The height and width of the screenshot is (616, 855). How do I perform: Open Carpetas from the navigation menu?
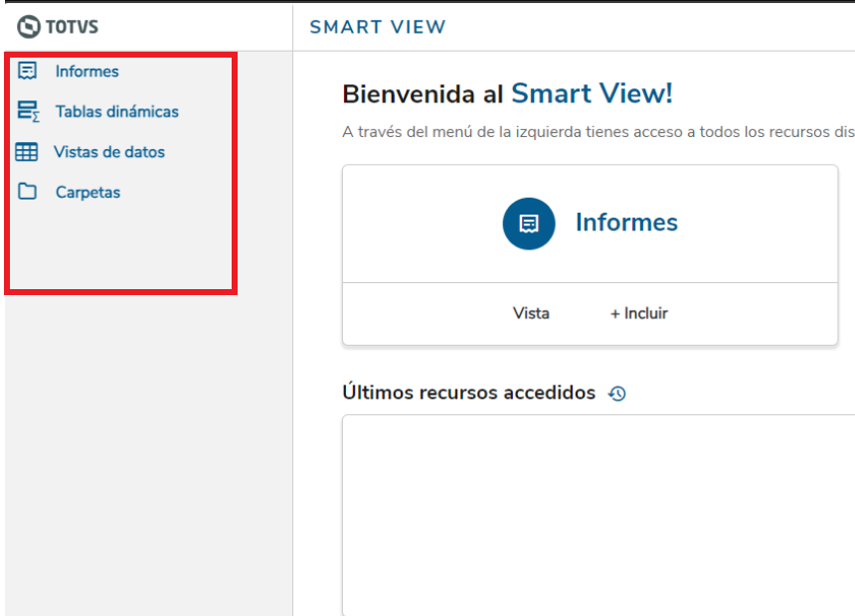pos(90,192)
